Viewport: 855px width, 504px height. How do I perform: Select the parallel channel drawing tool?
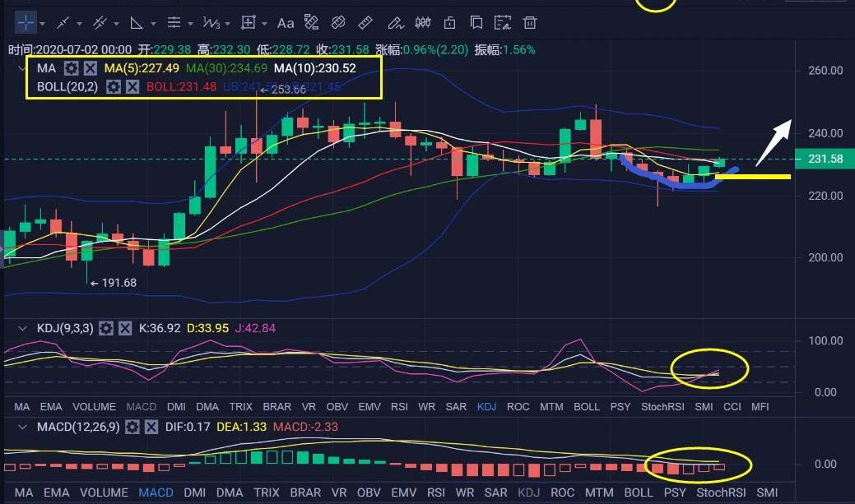100,22
